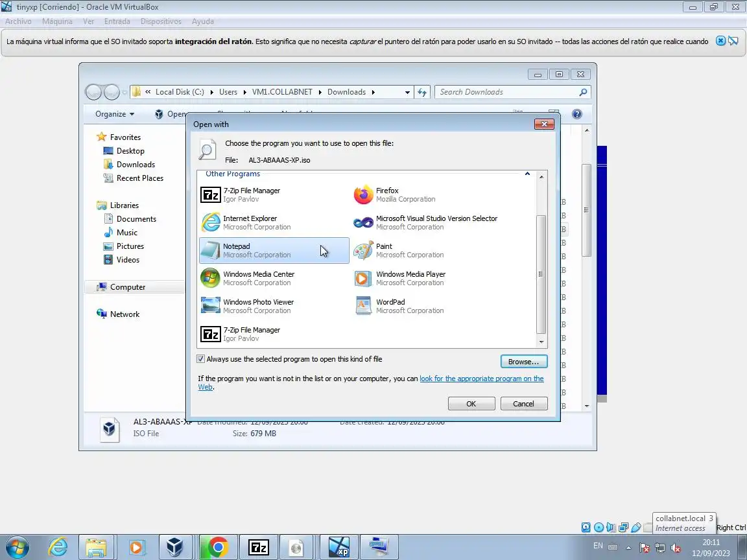Select Windows Media Center program
Screen dimensions: 747x560
click(x=274, y=278)
